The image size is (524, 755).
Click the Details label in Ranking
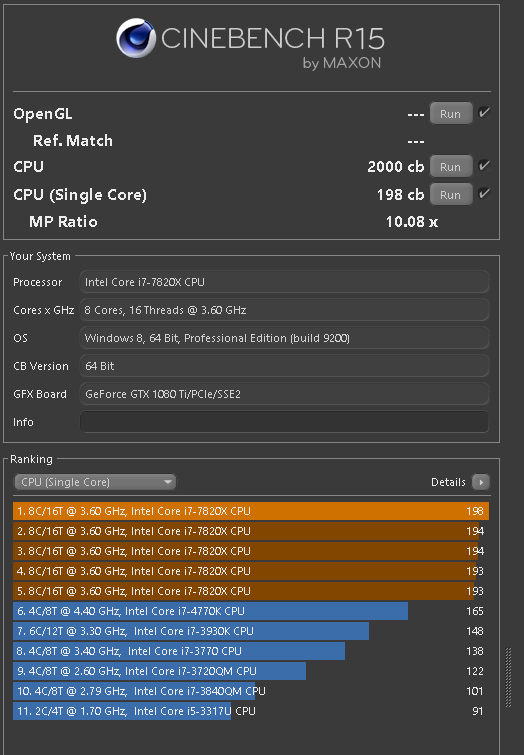point(448,482)
